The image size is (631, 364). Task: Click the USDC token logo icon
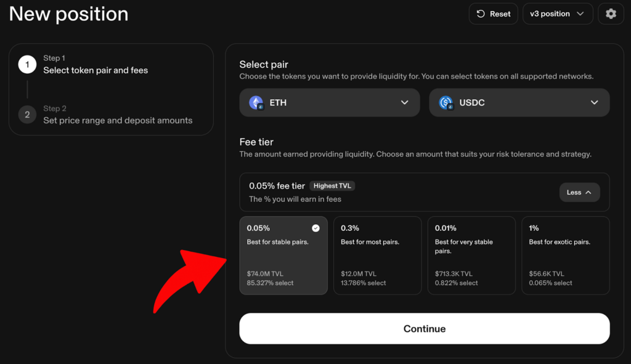tap(446, 103)
